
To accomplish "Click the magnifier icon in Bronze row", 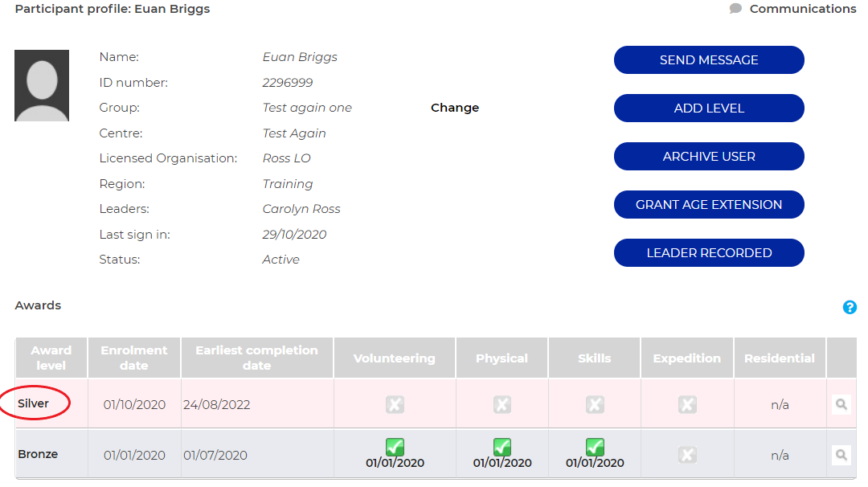I will coord(841,455).
